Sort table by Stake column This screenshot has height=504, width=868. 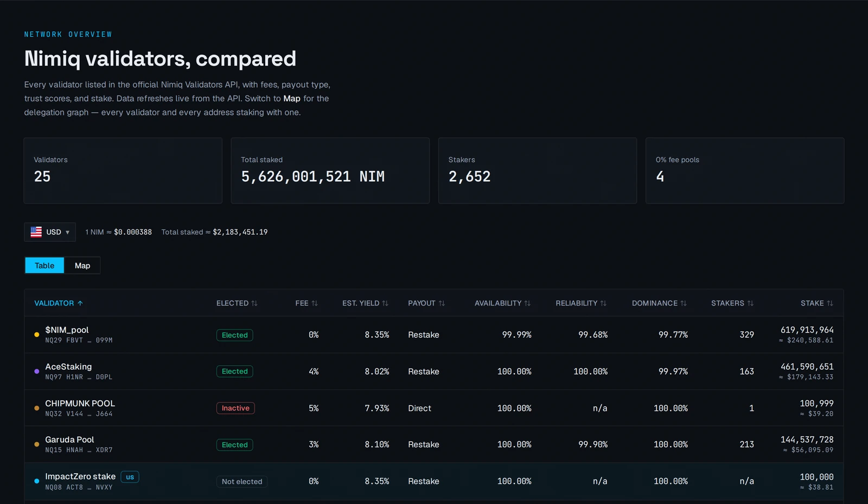pyautogui.click(x=817, y=303)
